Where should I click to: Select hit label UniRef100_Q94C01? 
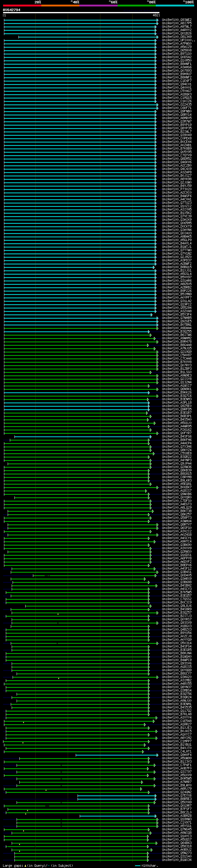177,84
